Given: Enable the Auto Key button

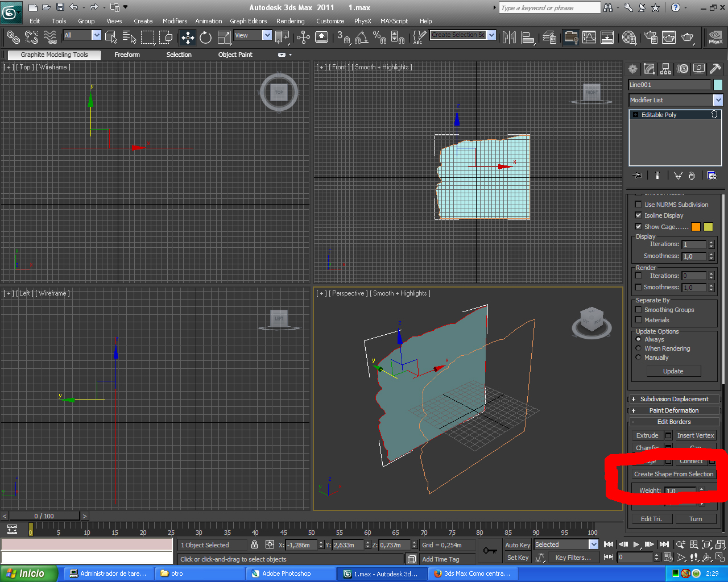Looking at the screenshot, I should [x=518, y=544].
